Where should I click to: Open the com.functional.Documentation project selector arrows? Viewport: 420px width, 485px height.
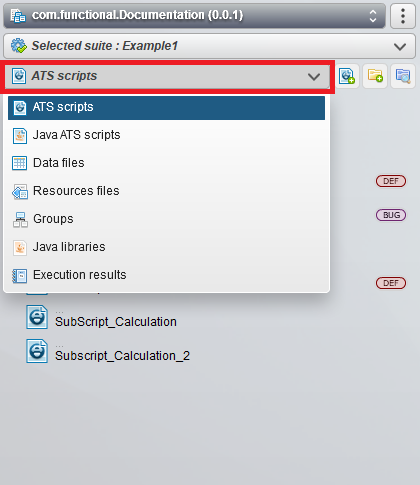[373, 16]
